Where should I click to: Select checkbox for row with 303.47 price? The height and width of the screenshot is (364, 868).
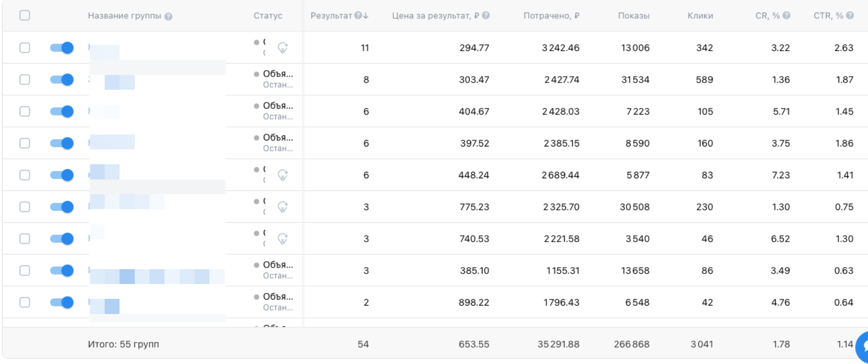25,80
